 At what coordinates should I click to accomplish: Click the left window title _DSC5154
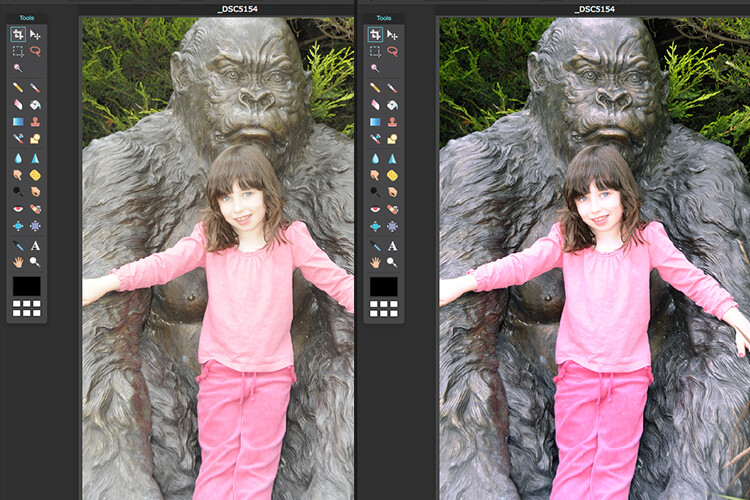(x=238, y=9)
